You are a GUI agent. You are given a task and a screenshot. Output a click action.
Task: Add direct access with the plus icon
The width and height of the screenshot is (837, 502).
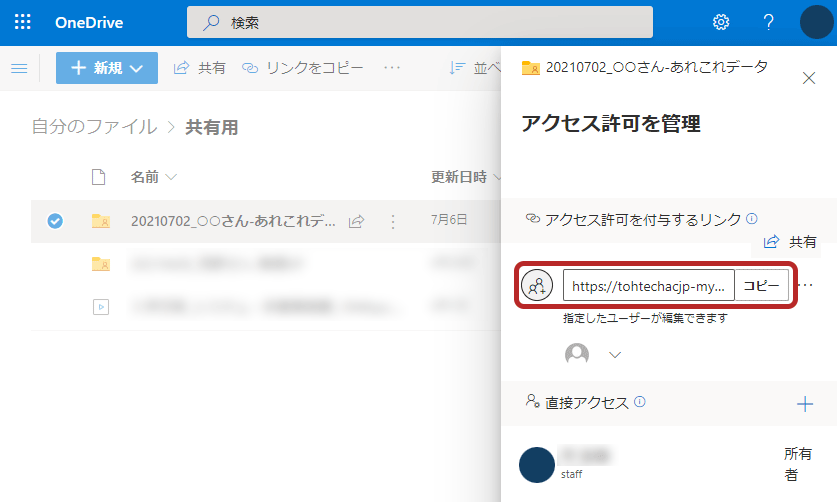point(804,404)
